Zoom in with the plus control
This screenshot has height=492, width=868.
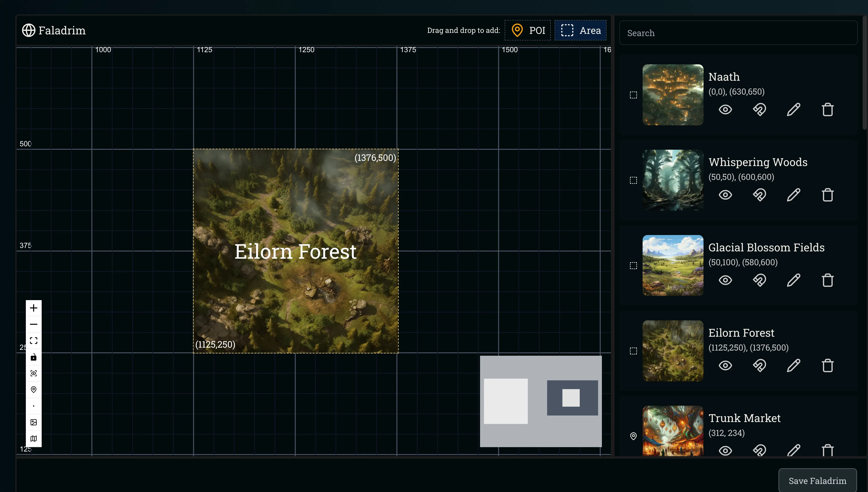(x=33, y=308)
